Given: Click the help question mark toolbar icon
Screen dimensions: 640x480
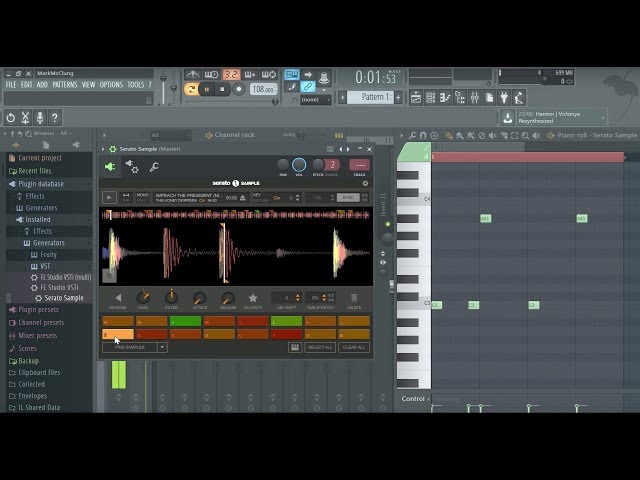Looking at the screenshot, I should pyautogui.click(x=55, y=118).
